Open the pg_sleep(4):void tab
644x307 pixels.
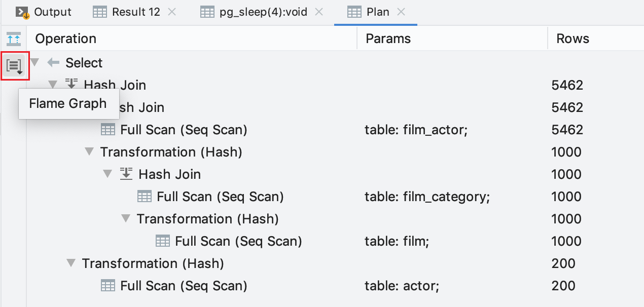263,12
